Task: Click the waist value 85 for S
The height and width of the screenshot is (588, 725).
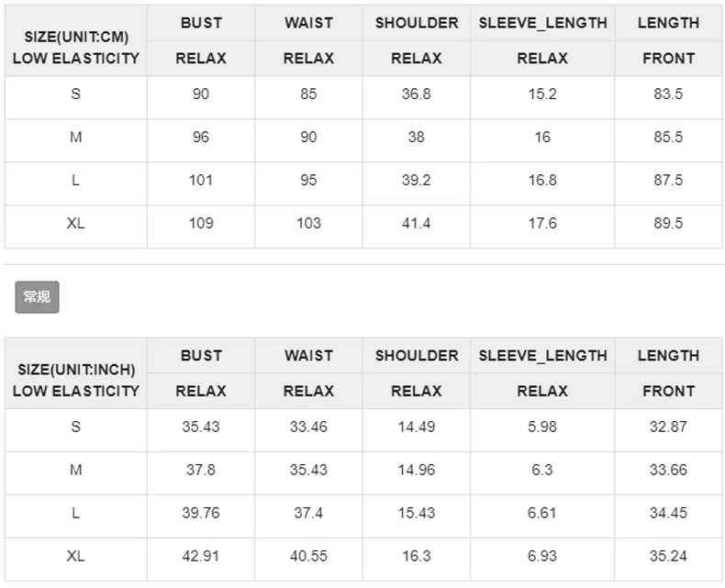Action: click(308, 94)
